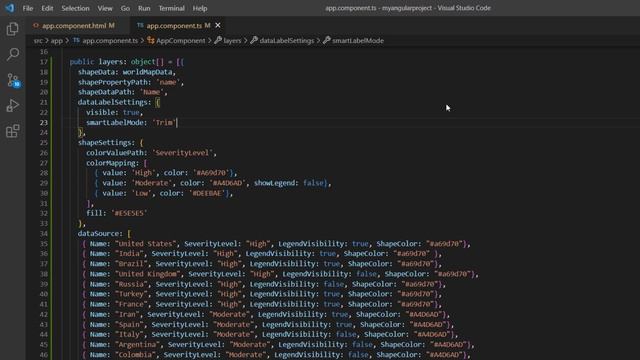The image size is (640, 360).
Task: Open the Help menu
Action: [200, 8]
